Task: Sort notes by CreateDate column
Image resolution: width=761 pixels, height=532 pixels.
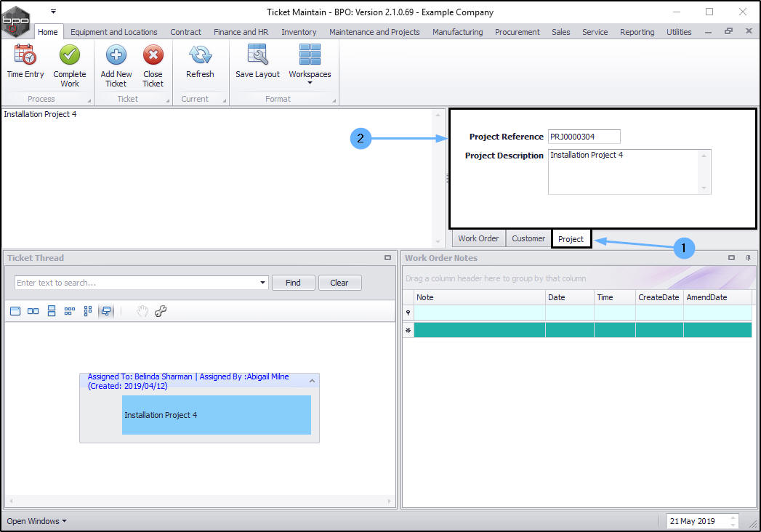Action: [x=659, y=297]
